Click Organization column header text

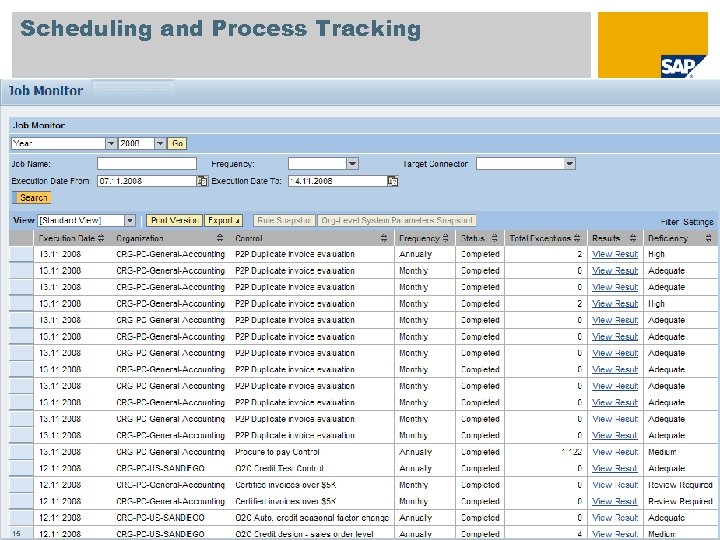point(140,238)
